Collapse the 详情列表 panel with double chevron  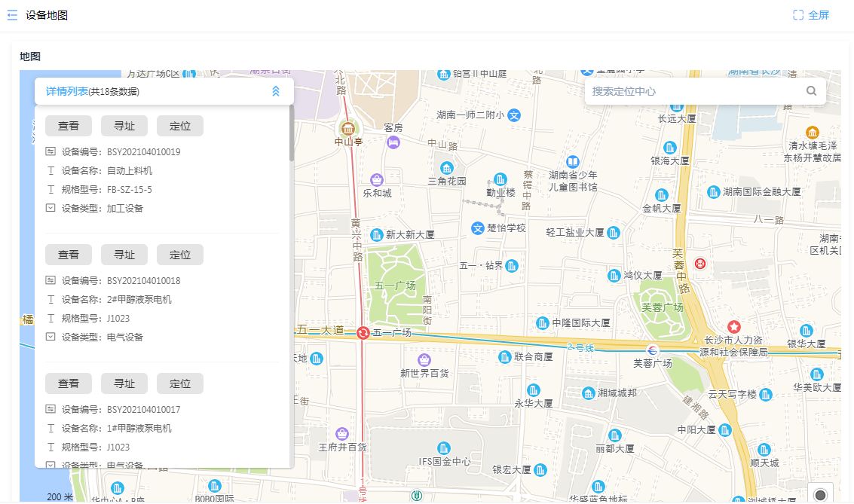click(x=276, y=91)
